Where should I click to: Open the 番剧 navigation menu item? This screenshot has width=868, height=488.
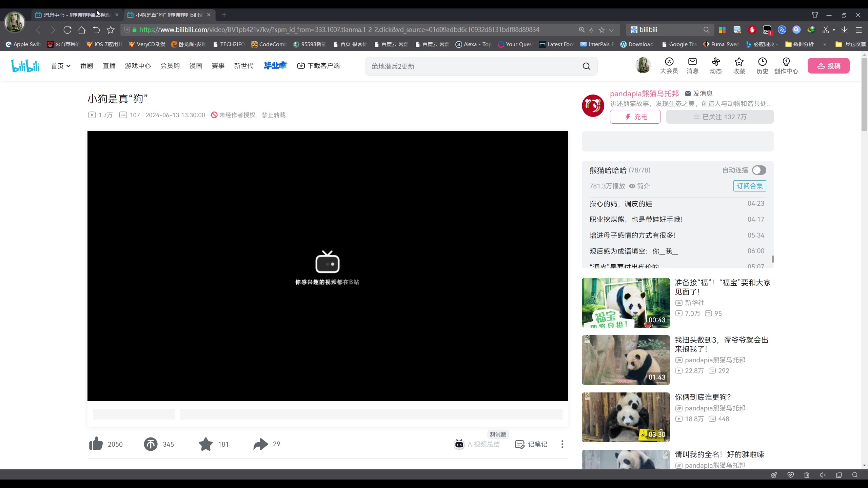click(86, 66)
